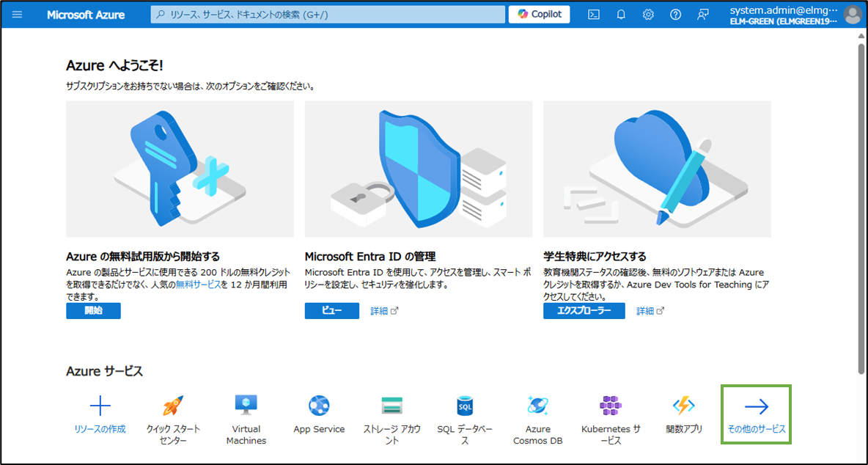This screenshot has width=868, height=465.
Task: Open the notifications bell
Action: 620,15
